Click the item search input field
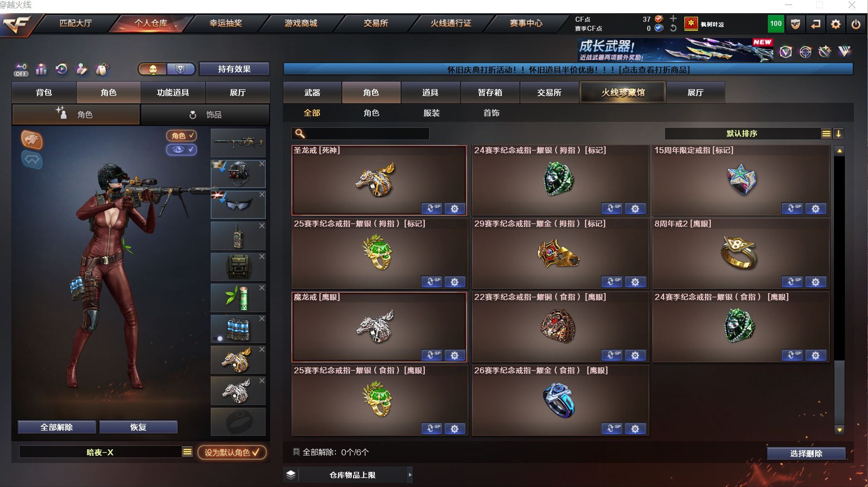868x487 pixels. (x=361, y=134)
